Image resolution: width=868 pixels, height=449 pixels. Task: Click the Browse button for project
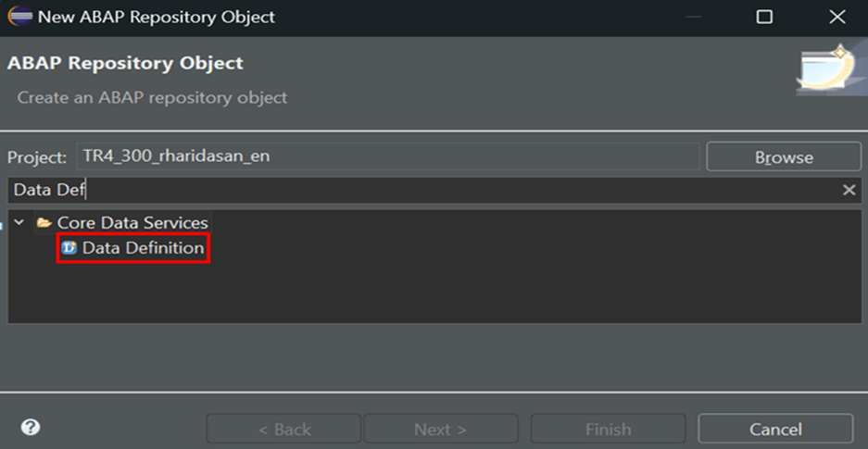tap(784, 157)
